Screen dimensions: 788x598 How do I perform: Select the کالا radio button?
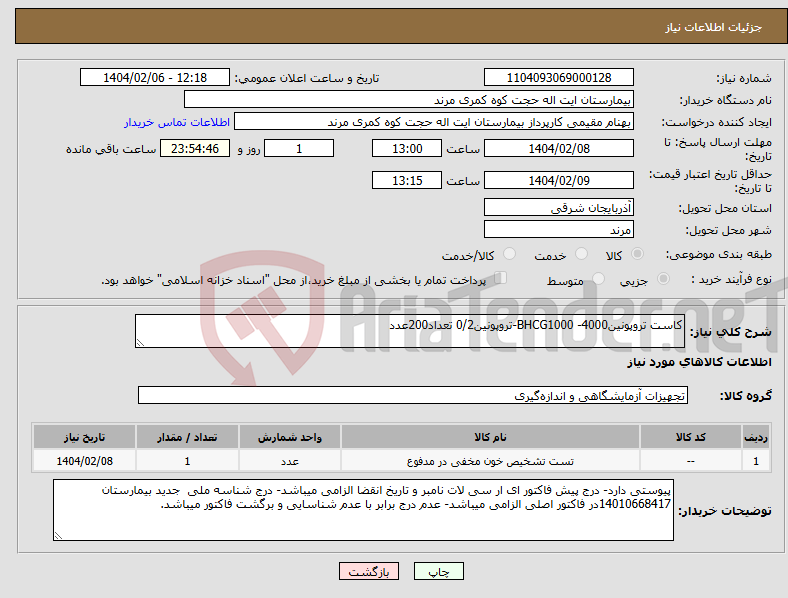[637, 254]
